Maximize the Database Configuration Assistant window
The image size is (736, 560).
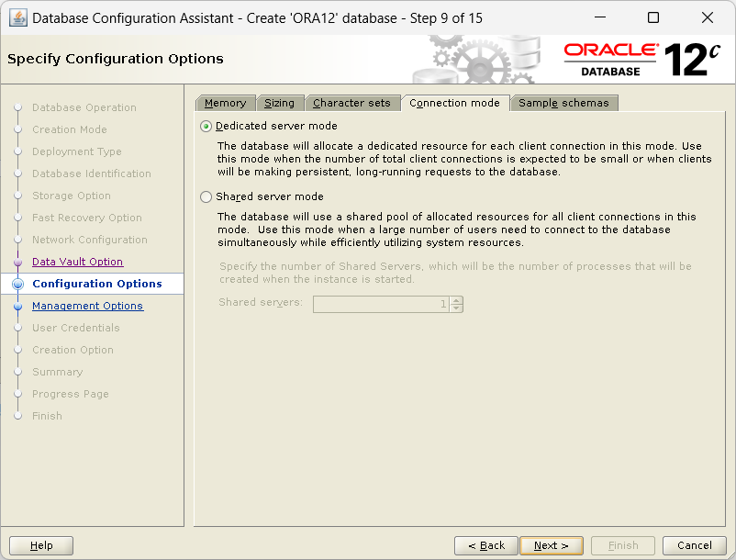click(x=652, y=17)
